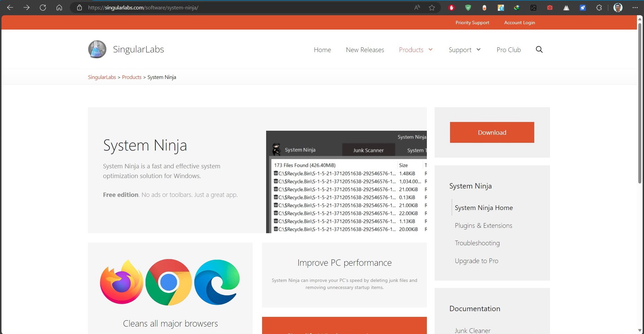
Task: Click the Firefox browser logo
Action: 121,282
